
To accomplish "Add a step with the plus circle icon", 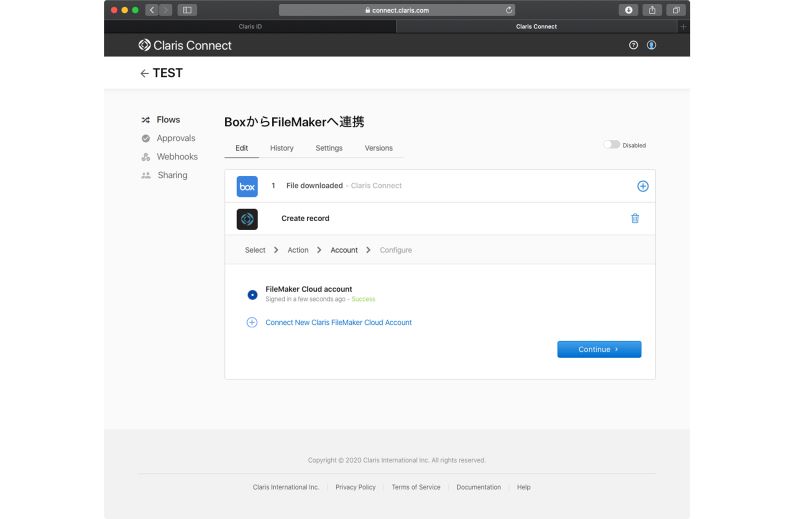I will 643,186.
